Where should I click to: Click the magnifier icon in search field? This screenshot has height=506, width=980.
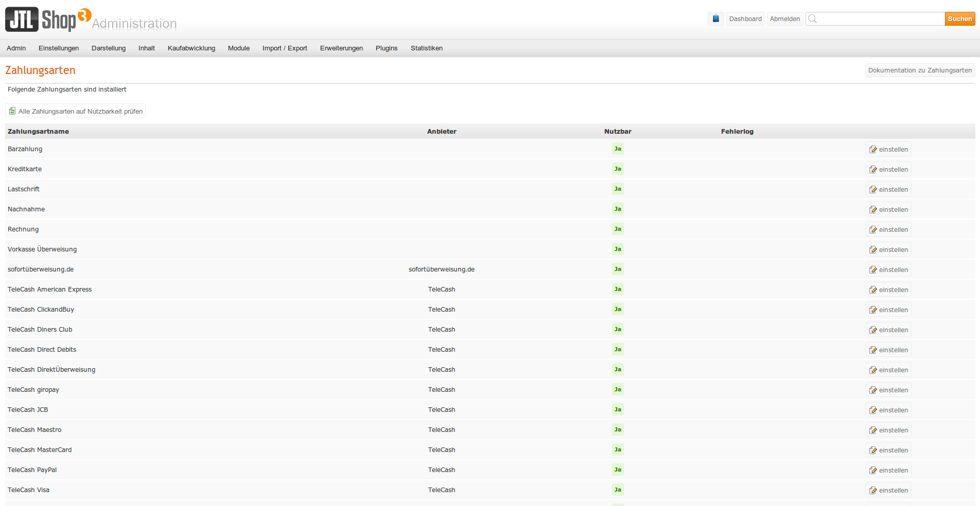pos(812,19)
